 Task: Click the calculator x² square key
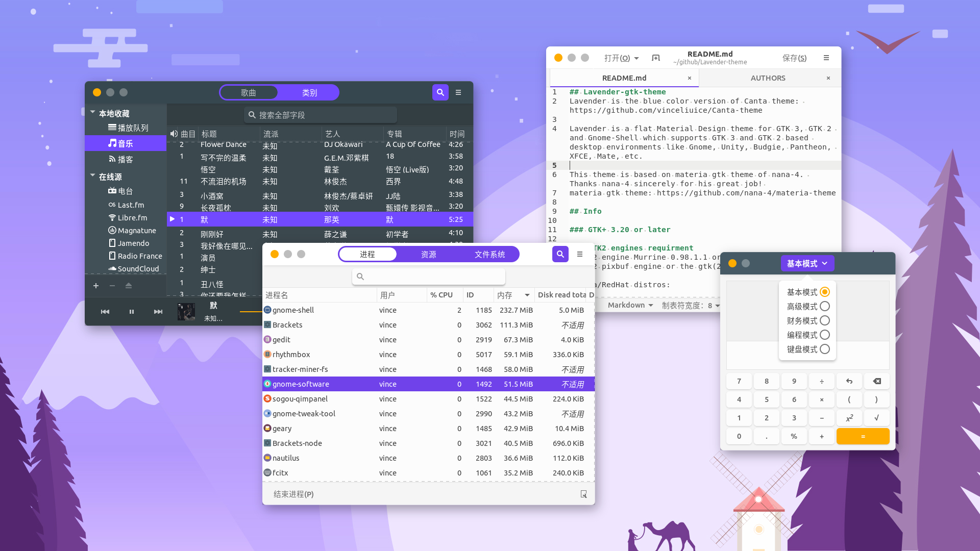click(x=849, y=418)
